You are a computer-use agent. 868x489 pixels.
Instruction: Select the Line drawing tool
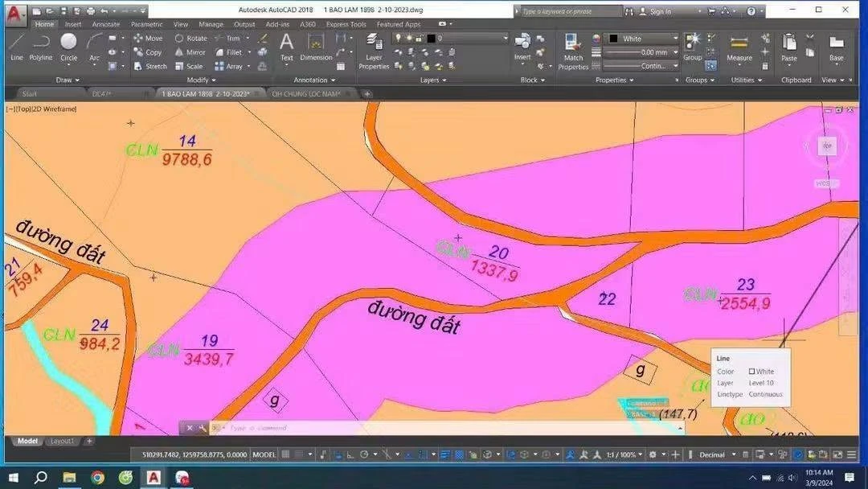click(17, 47)
